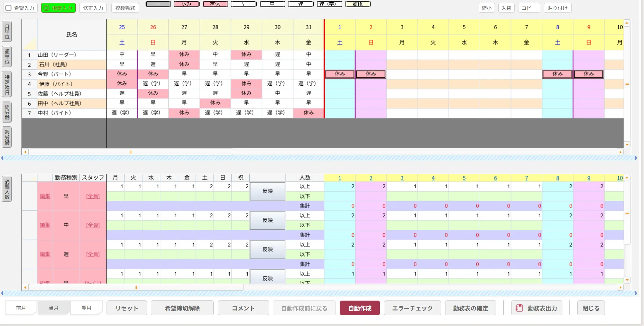The image size is (644, 326).
Task: Click the リセット button
Action: coord(127,308)
